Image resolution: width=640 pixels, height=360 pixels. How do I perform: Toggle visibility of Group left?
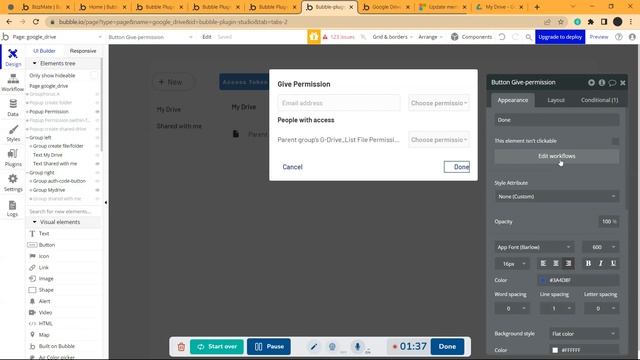click(97, 138)
